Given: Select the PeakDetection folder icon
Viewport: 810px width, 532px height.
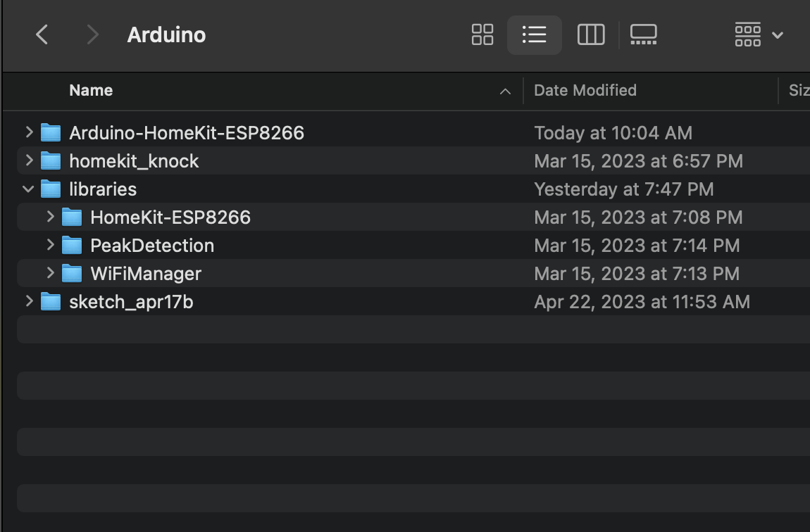Looking at the screenshot, I should (x=72, y=245).
